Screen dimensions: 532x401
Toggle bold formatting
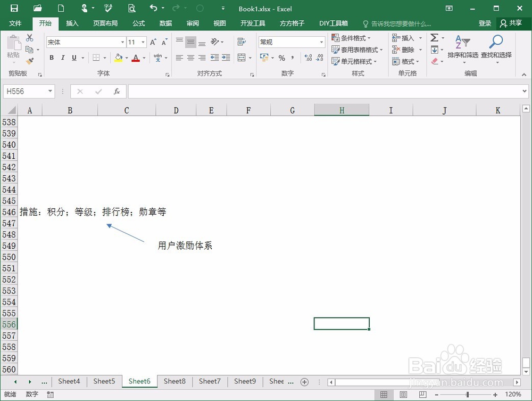click(x=52, y=58)
